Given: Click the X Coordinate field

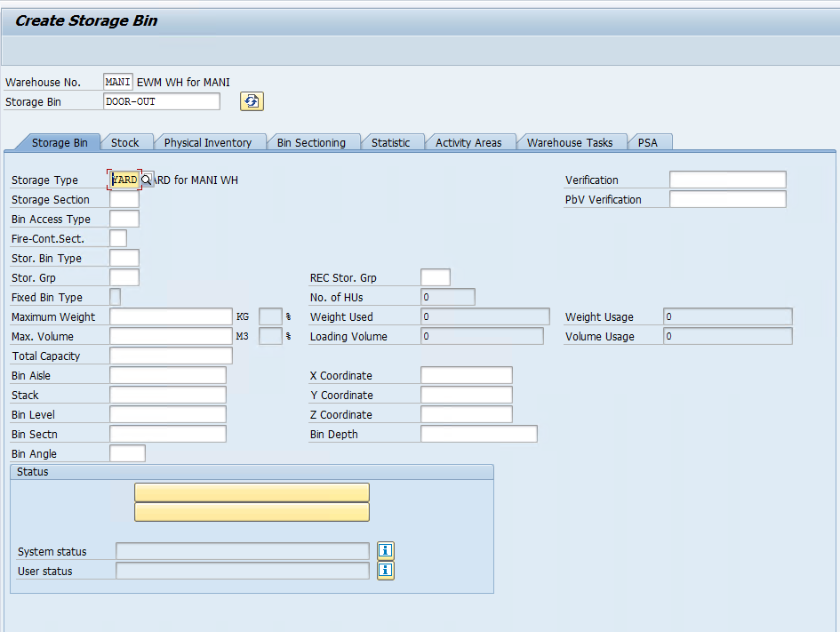Looking at the screenshot, I should [x=467, y=375].
